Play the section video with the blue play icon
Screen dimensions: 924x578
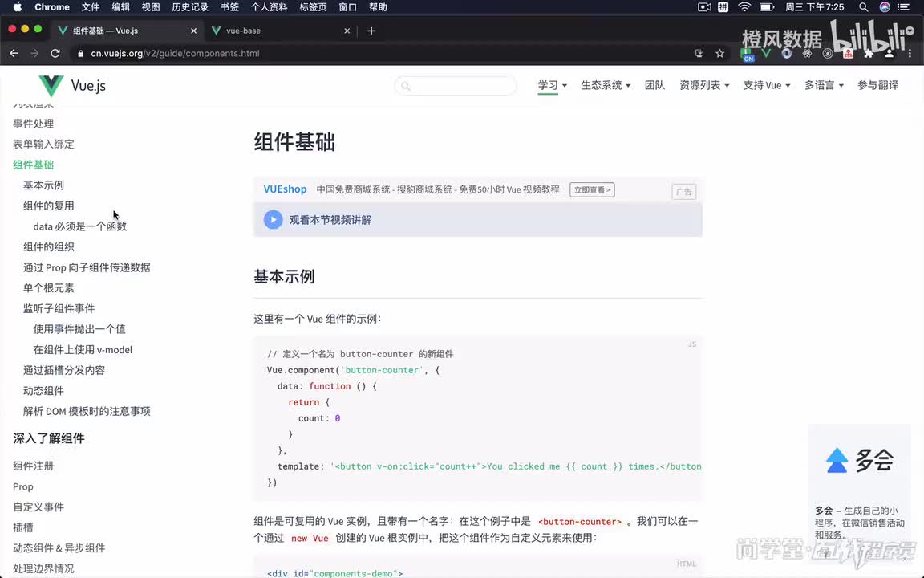(273, 219)
